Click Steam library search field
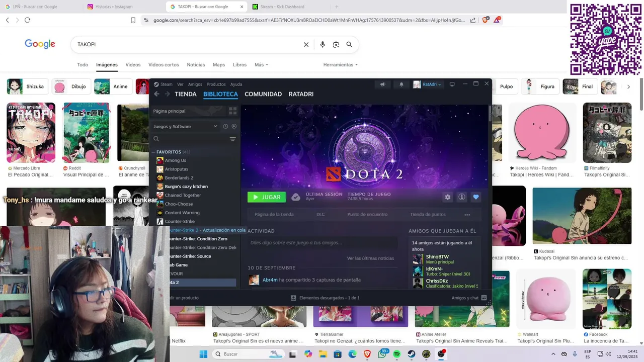Viewport: 644px width, 362px height. (191, 139)
